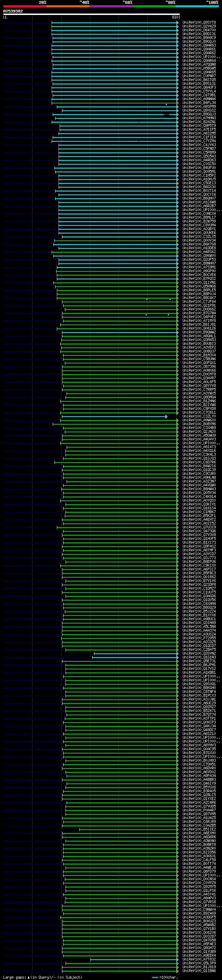Select hit UniRef100_C3XHB9
Image resolution: width=222 pixels, height=980 pixels.
point(199,428)
